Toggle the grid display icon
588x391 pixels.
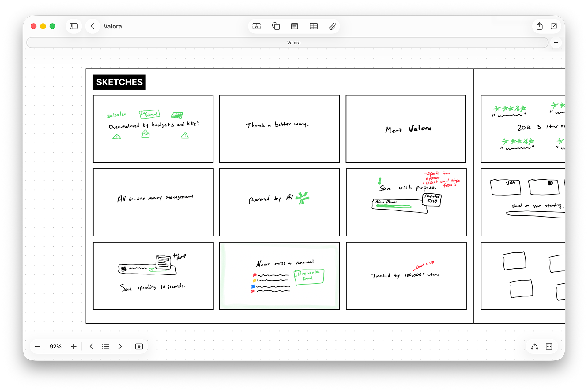(549, 346)
